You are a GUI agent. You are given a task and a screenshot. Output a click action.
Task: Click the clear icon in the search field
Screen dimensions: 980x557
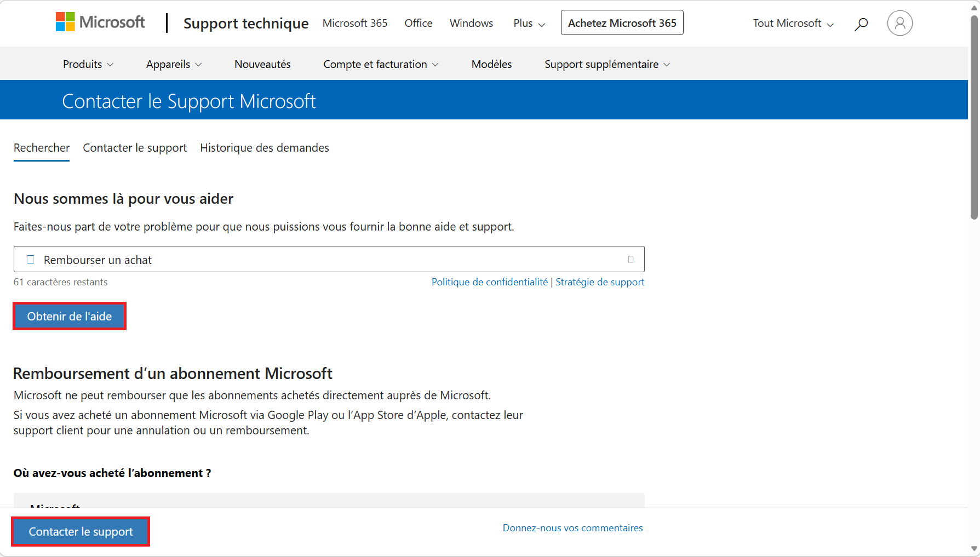631,259
